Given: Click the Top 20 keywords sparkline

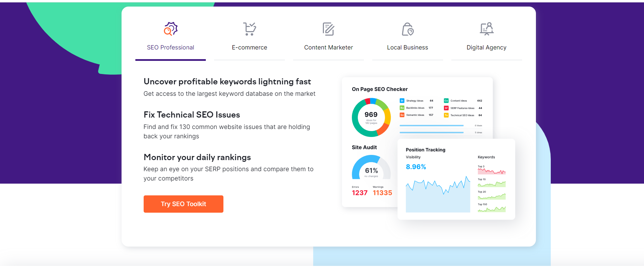Looking at the screenshot, I should pos(492,196).
